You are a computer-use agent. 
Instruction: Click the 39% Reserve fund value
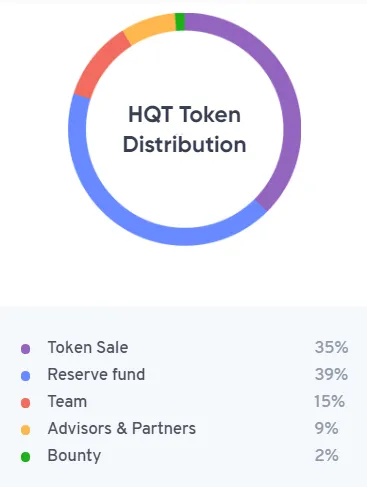[x=331, y=374]
